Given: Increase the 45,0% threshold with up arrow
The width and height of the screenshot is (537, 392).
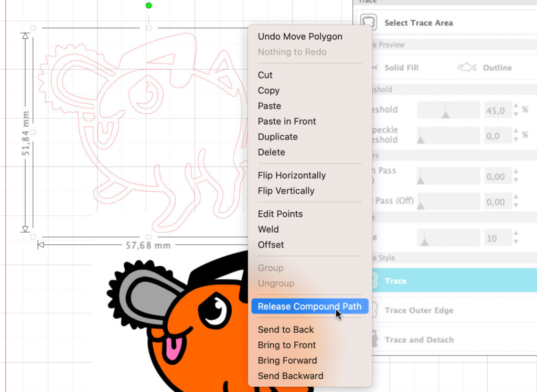Looking at the screenshot, I should 515,106.
